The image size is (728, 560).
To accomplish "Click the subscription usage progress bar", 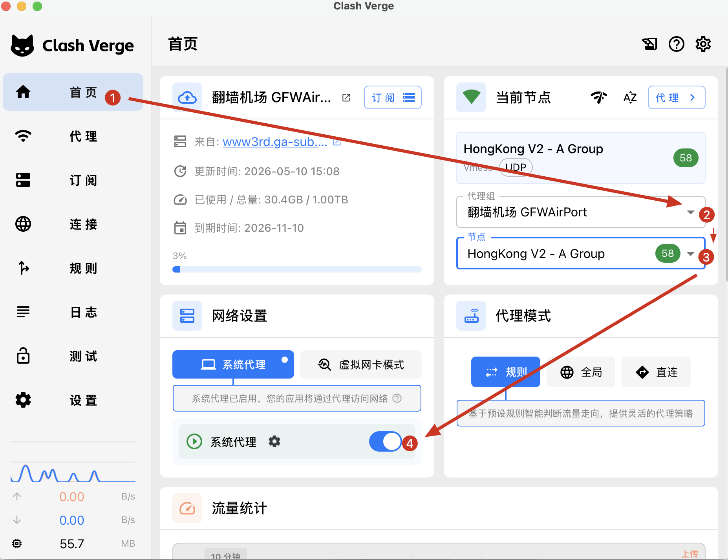I will tap(297, 269).
